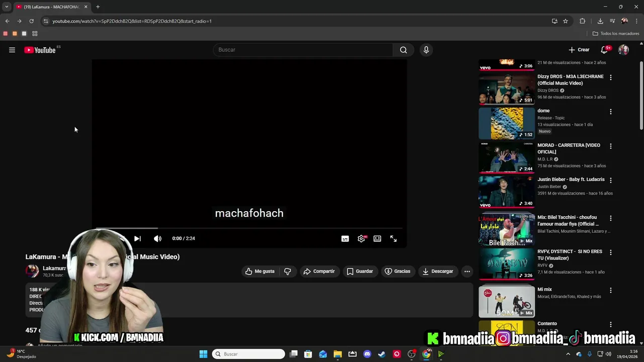Dislike the video with thumbs down
The width and height of the screenshot is (644, 362).
tap(287, 271)
